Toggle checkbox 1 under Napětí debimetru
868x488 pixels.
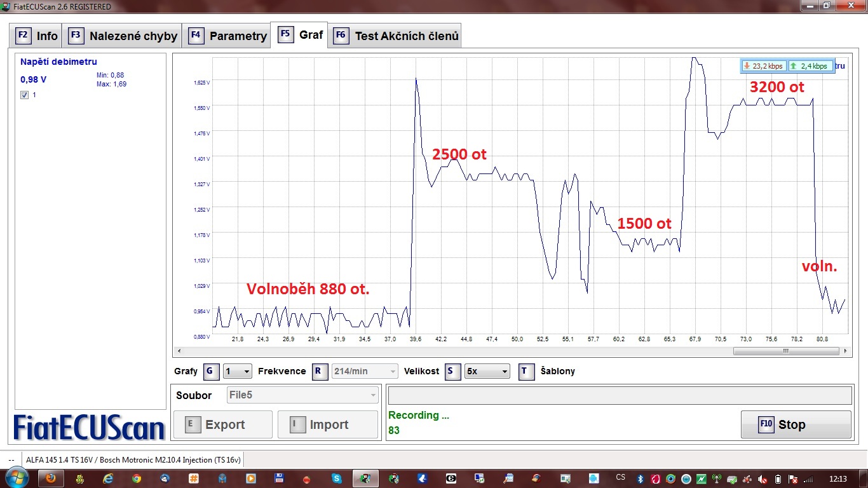point(25,95)
